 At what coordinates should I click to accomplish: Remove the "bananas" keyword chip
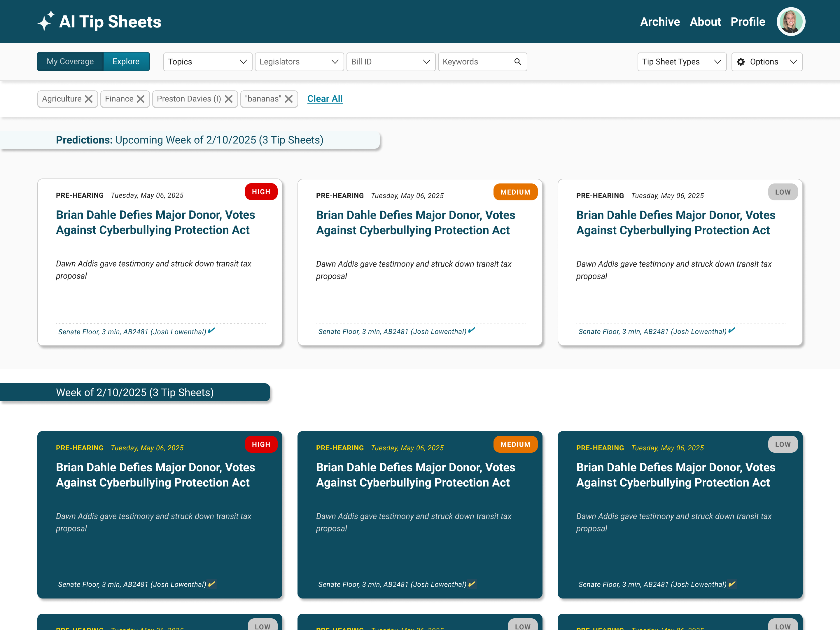click(x=289, y=99)
